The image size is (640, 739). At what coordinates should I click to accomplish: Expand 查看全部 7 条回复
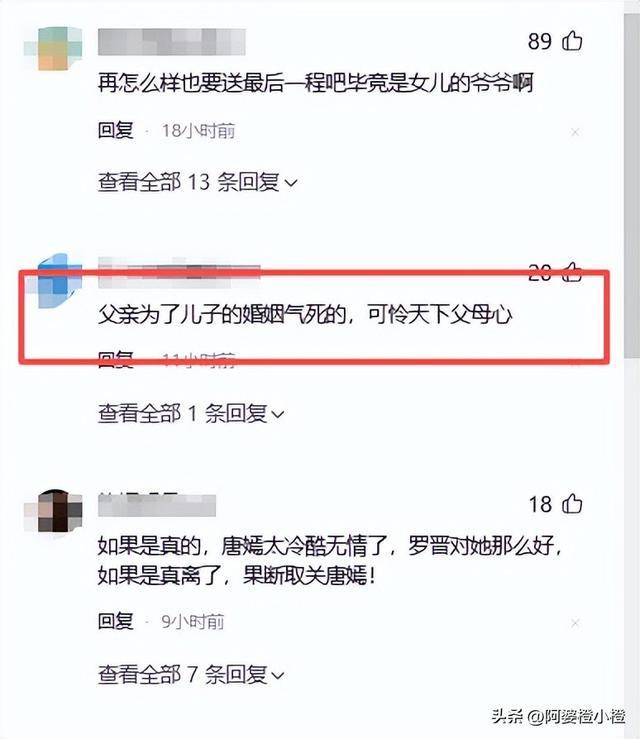pos(191,675)
